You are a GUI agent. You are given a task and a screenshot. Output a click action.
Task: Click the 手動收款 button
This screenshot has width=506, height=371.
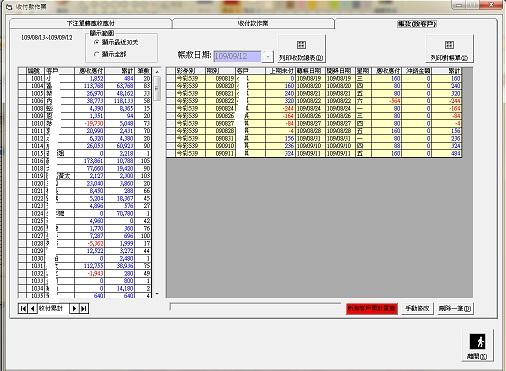(x=417, y=308)
